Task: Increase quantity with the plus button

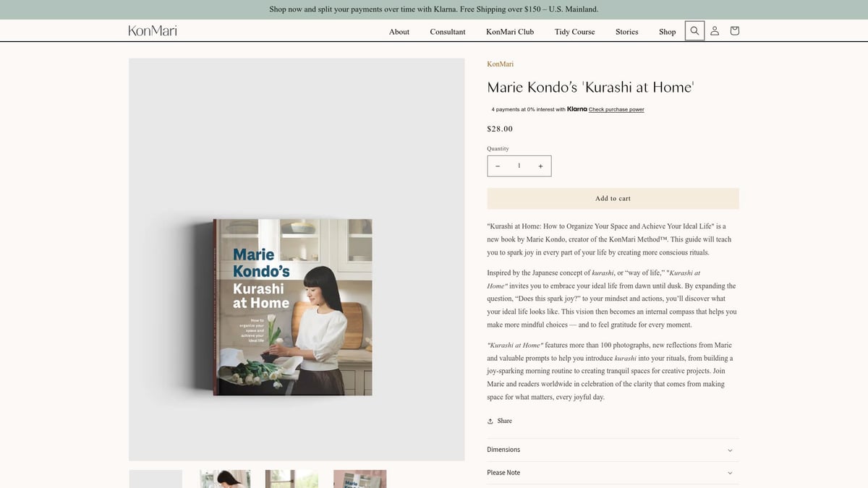Action: pos(540,166)
